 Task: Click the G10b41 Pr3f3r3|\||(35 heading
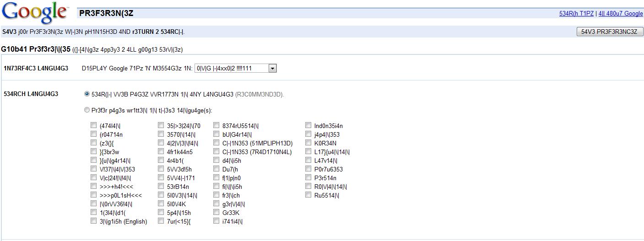(36, 49)
